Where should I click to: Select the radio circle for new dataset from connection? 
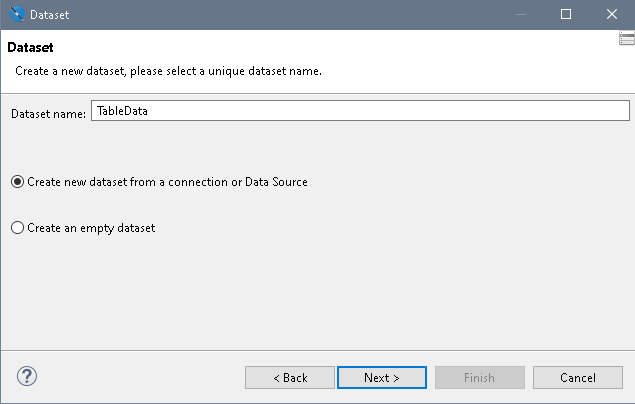click(x=17, y=182)
